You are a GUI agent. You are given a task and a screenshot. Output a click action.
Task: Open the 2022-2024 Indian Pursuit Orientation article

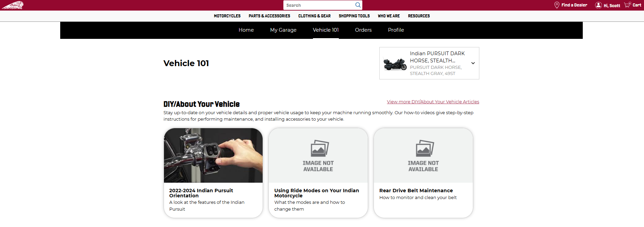pos(201,193)
